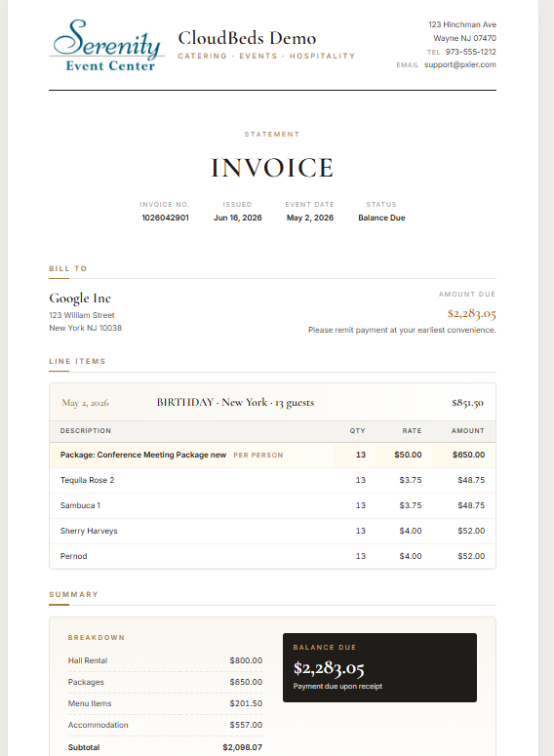Screen dimensions: 554x756
Task: Click the Packages breakdown label
Action: (86, 682)
